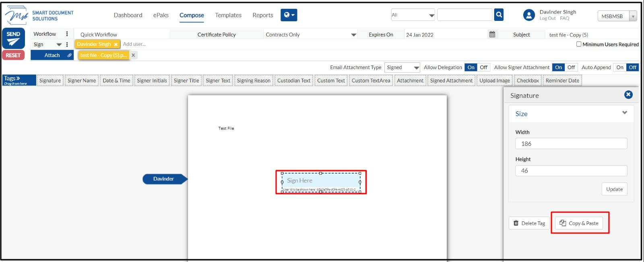Open the FAQ link

[x=565, y=18]
